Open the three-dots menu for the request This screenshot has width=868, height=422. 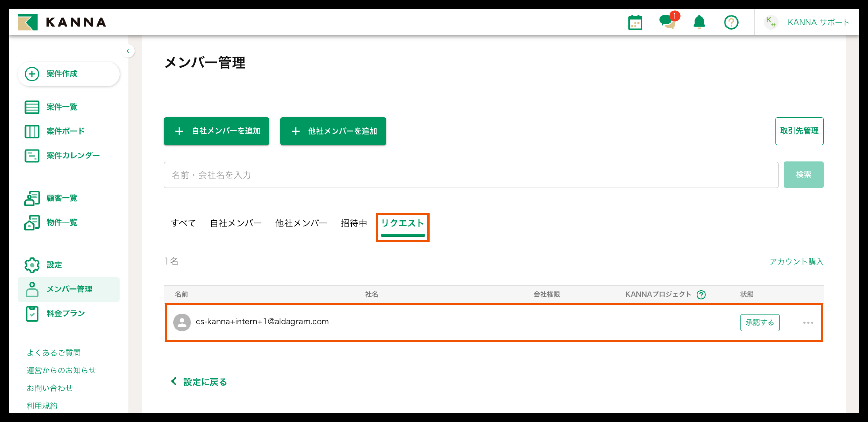[808, 323]
